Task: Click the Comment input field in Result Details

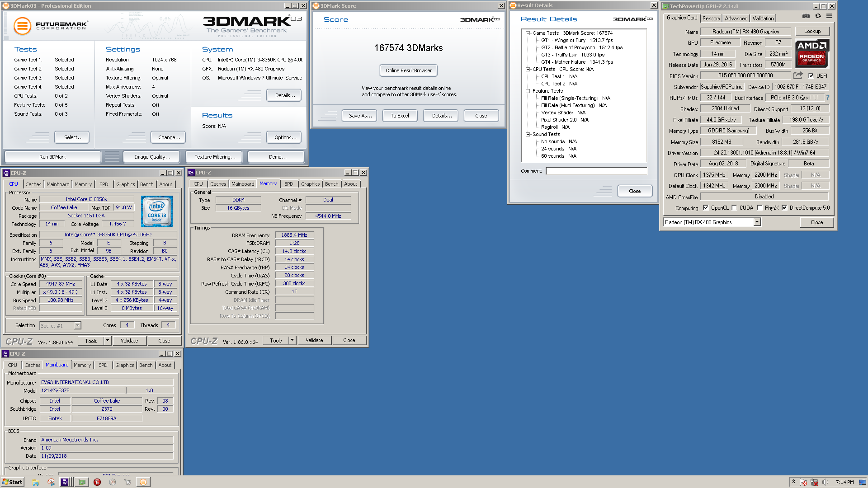Action: tap(596, 171)
